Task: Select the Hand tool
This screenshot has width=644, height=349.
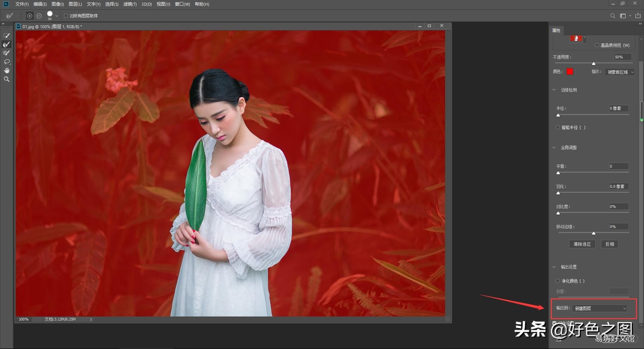Action: click(x=6, y=70)
